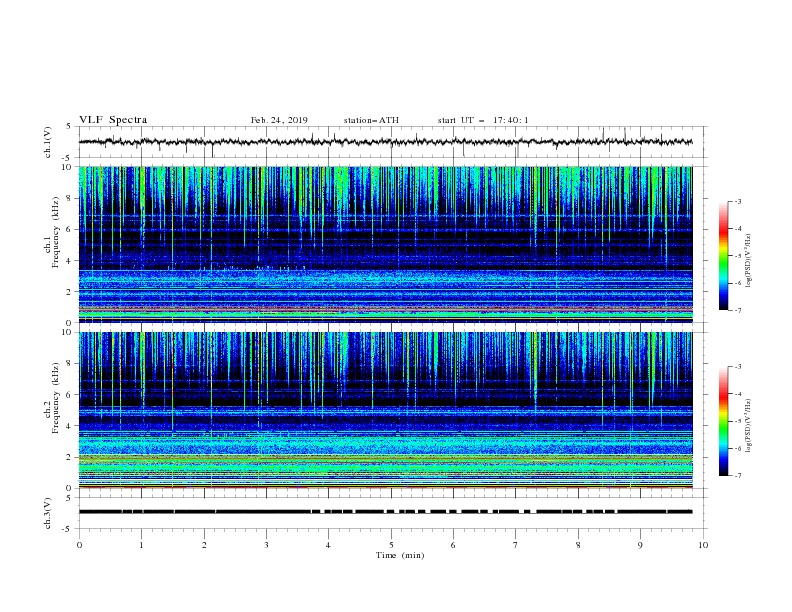Click the "8" kHz tick on ch.1 spectrogram

[69, 198]
